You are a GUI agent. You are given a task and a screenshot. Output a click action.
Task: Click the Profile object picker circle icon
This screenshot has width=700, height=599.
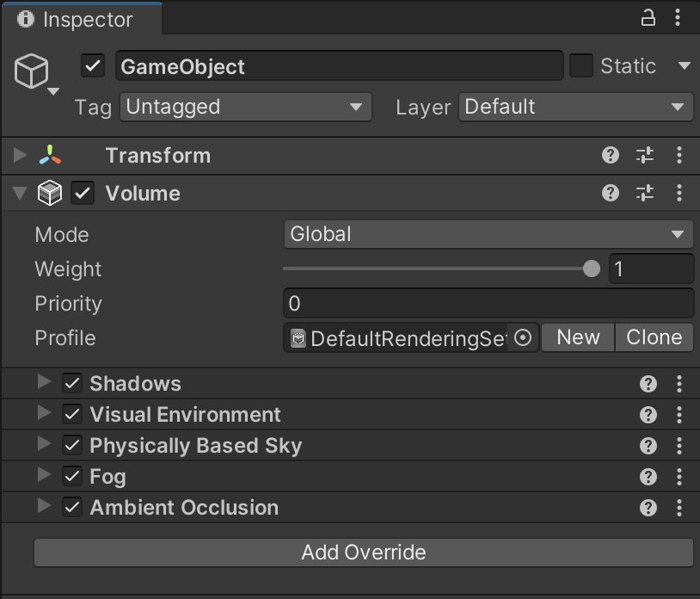click(x=523, y=338)
